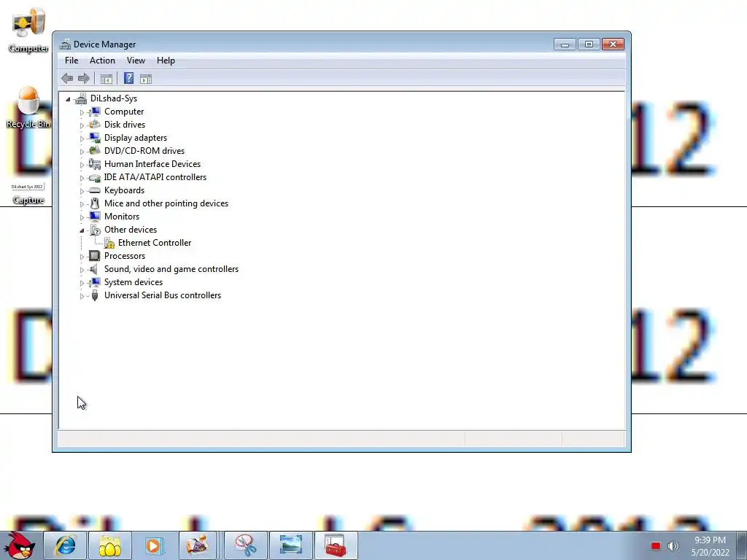Select the IDE ATA/ATAPI controllers label
This screenshot has height=560, width=747.
pyautogui.click(x=155, y=177)
